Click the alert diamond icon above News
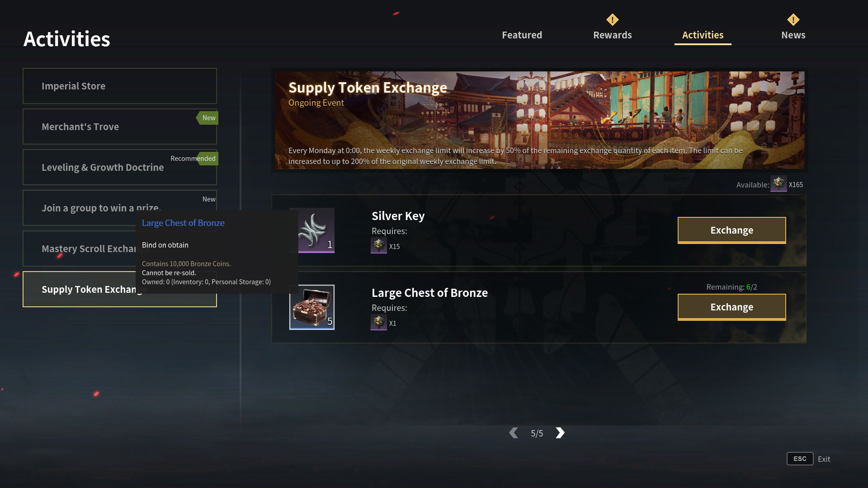Image resolution: width=868 pixels, height=488 pixels. [793, 19]
